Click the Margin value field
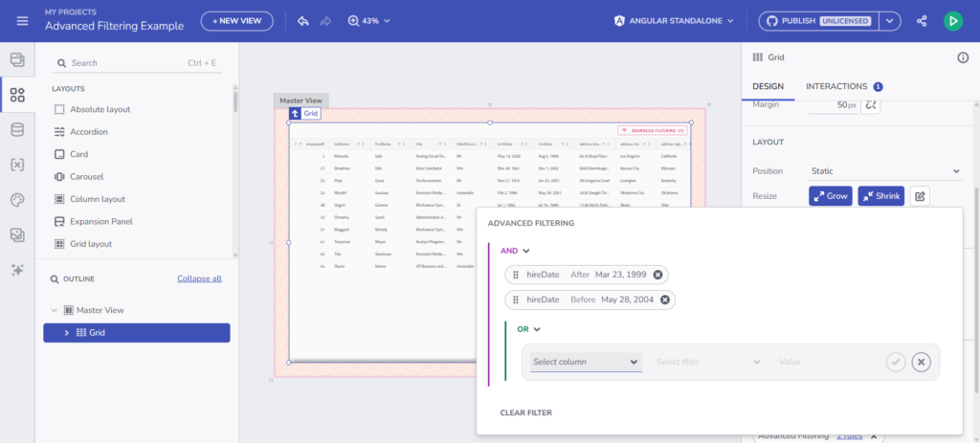 pyautogui.click(x=834, y=105)
